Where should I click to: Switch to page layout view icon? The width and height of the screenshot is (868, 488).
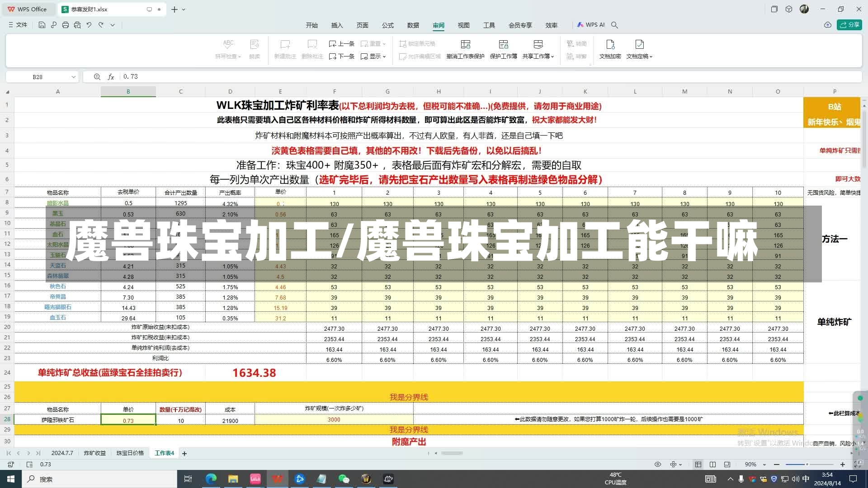(727, 464)
